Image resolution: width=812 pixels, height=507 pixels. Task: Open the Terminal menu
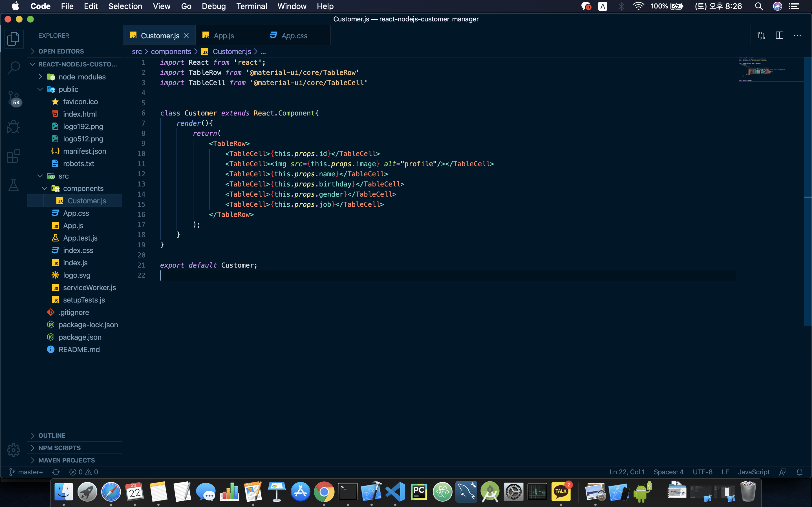tap(251, 6)
